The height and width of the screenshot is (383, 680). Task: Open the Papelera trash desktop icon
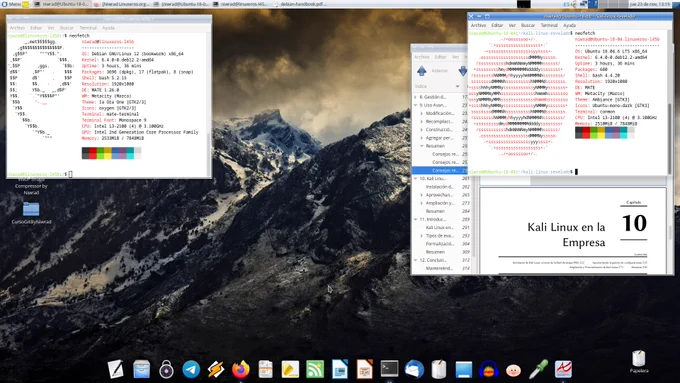tap(639, 362)
